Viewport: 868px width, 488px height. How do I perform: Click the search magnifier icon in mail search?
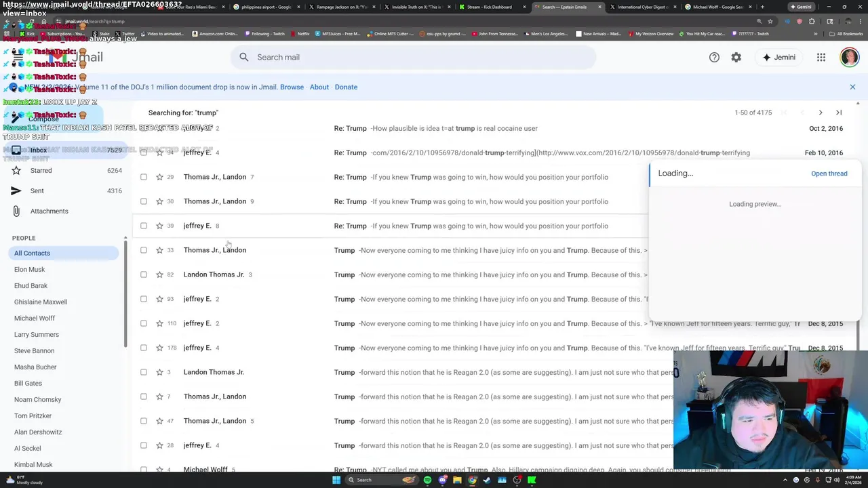pos(244,58)
